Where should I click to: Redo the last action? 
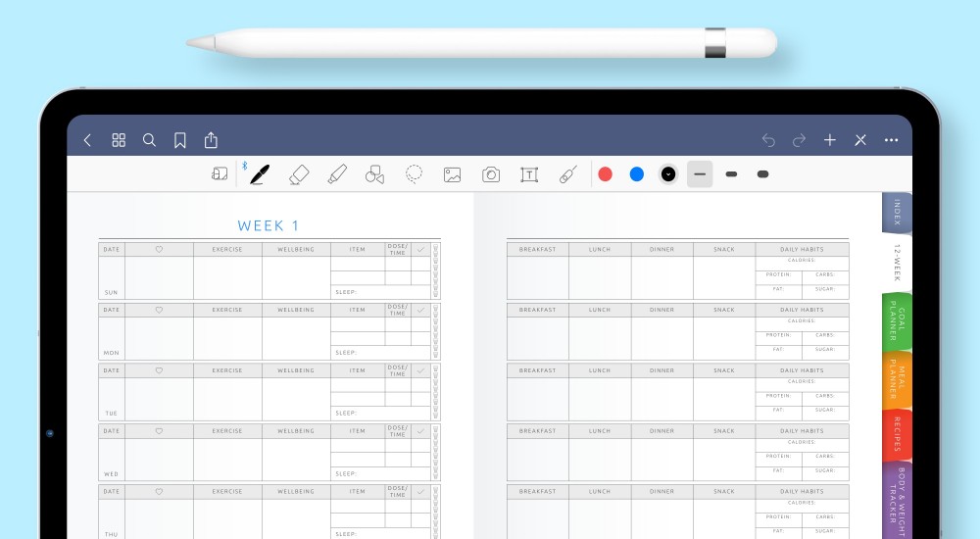tap(799, 140)
